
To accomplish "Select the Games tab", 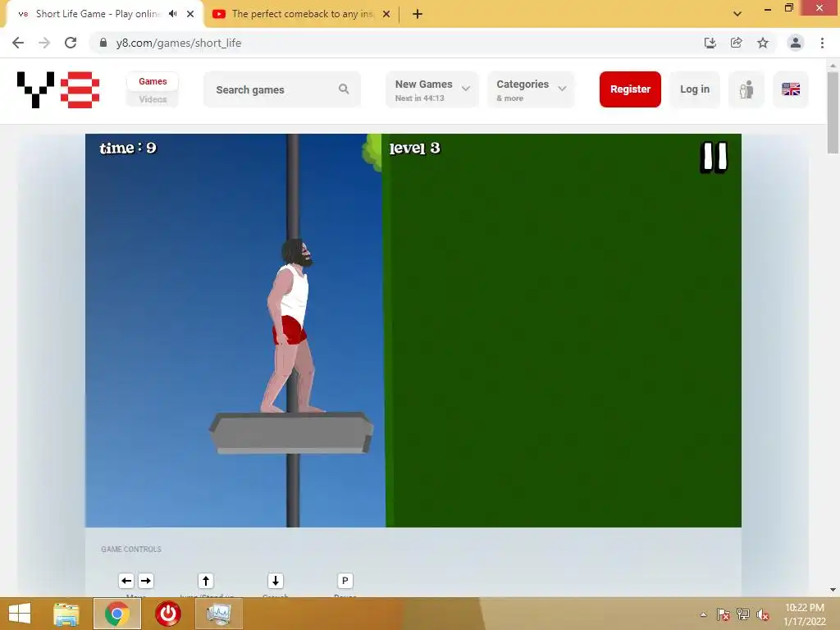I will [153, 81].
